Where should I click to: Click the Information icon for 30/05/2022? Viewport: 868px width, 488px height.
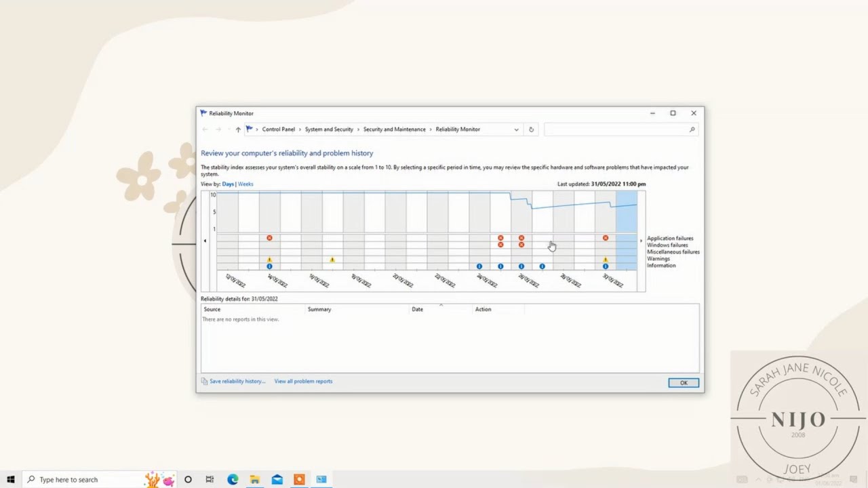tap(606, 266)
